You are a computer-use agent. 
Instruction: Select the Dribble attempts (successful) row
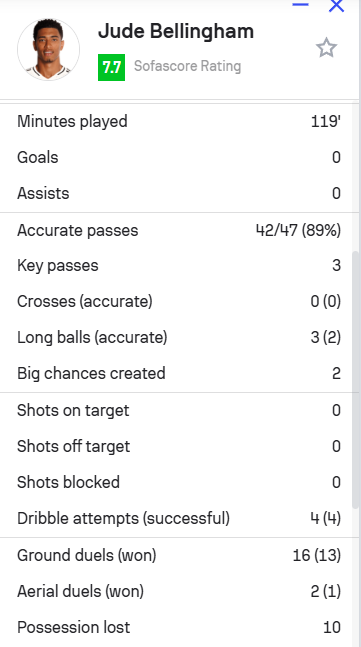(177, 519)
